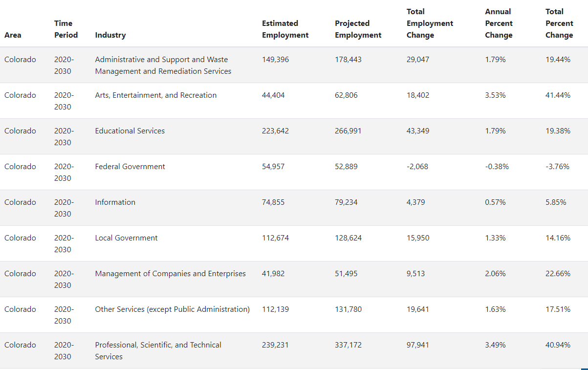
Task: Click the Federal Government industry cell
Action: point(130,167)
